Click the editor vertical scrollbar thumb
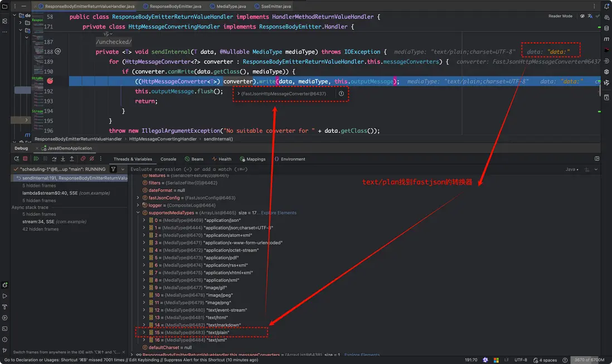Screen dimensions: 612x364 coord(600,90)
